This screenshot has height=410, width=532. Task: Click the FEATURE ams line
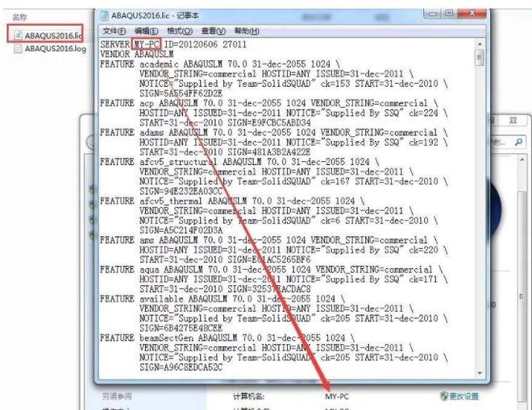[x=269, y=240]
